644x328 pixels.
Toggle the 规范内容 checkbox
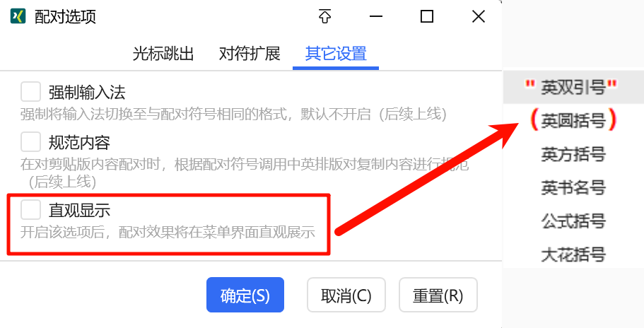click(31, 142)
